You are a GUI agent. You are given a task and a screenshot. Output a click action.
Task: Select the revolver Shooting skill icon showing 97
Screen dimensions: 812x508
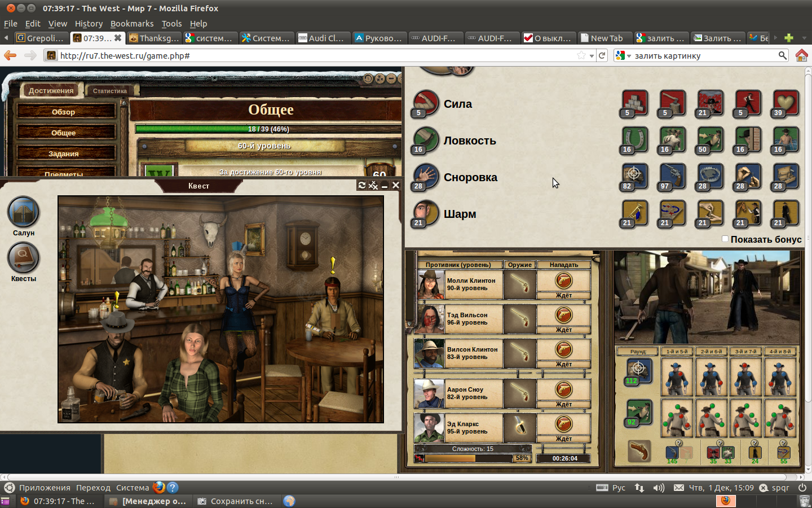[x=672, y=177]
